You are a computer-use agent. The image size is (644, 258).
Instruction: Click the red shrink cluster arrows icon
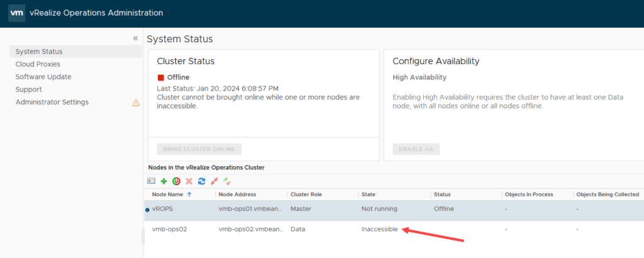tap(214, 181)
